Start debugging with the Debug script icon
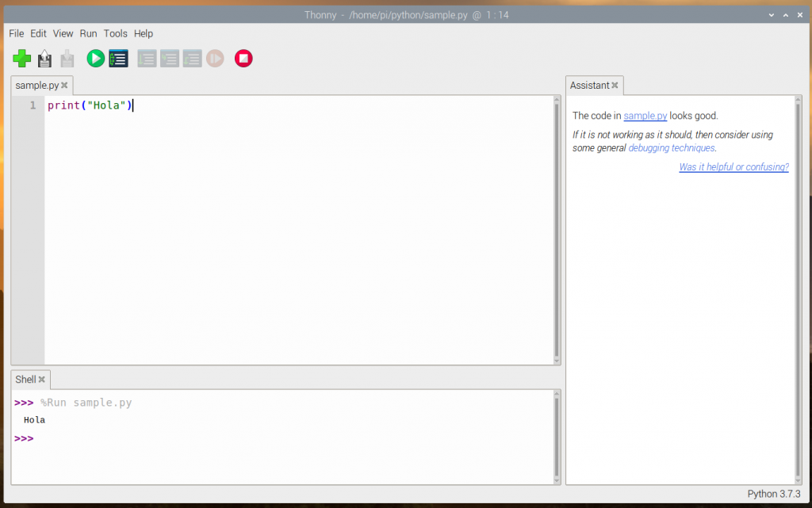Image resolution: width=812 pixels, height=508 pixels. pyautogui.click(x=118, y=59)
